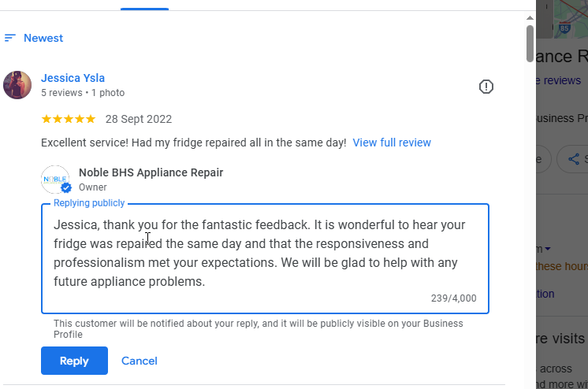
Task: Click the Noble BHS Appliance Repair name
Action: click(151, 172)
